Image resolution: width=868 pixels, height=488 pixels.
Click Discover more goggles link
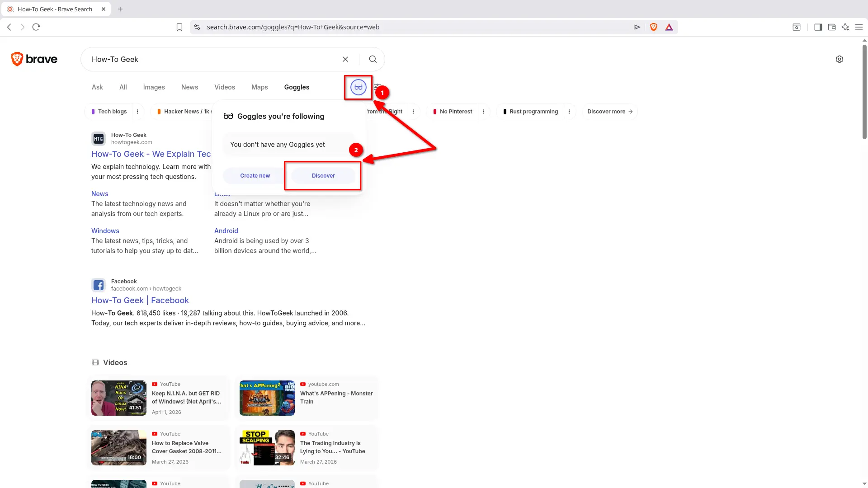pos(610,112)
